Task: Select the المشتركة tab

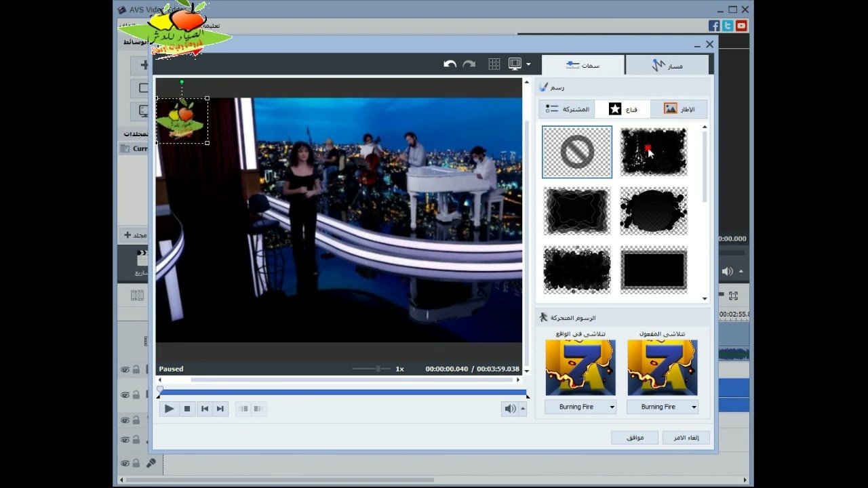Action: (x=567, y=109)
